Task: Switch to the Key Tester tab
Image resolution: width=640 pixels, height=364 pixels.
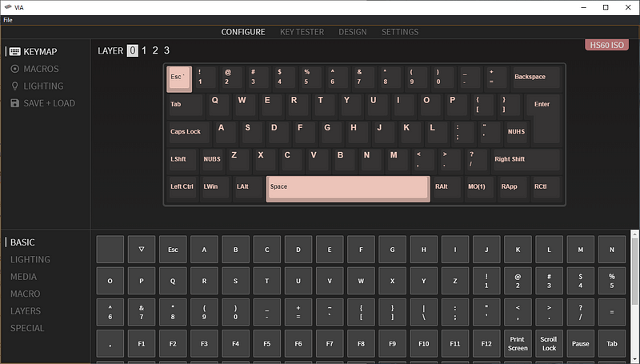Action: pos(302,32)
